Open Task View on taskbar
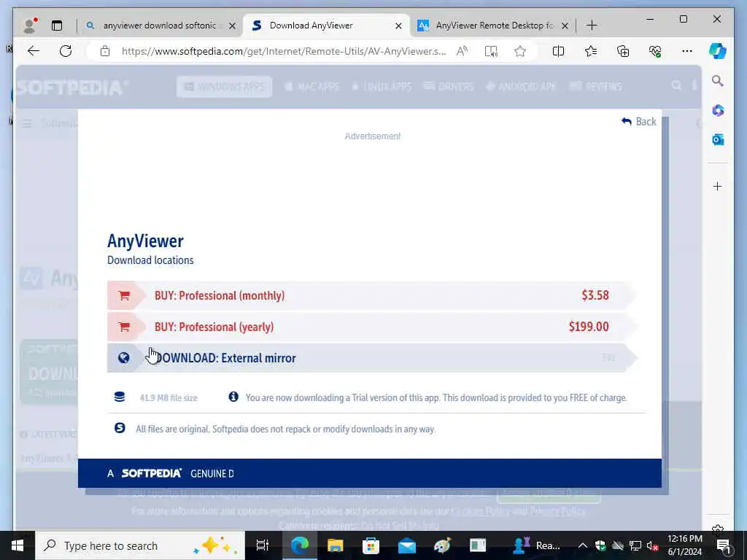Viewport: 747px width, 560px height. (x=263, y=545)
